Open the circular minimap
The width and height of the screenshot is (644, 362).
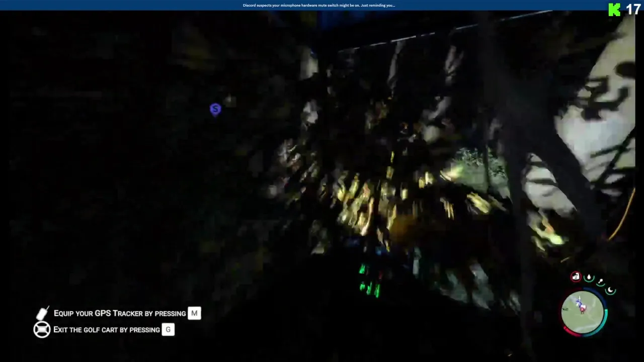point(584,312)
